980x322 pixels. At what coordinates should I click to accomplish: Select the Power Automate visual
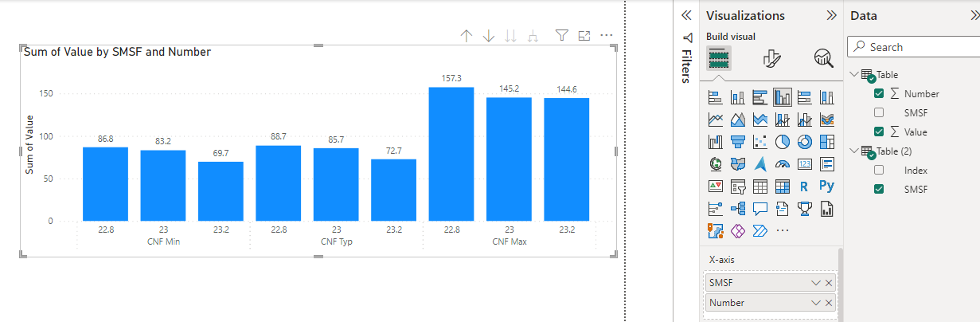(759, 231)
